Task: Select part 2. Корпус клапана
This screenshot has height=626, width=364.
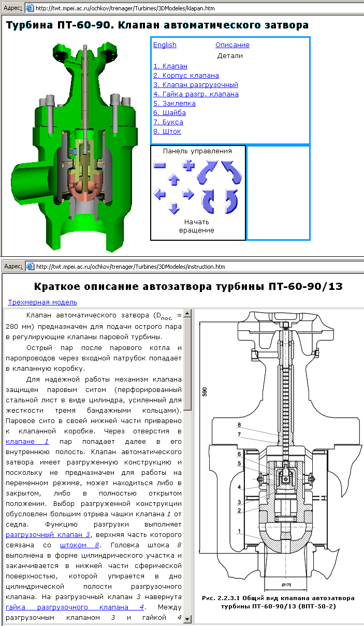Action: click(x=186, y=76)
